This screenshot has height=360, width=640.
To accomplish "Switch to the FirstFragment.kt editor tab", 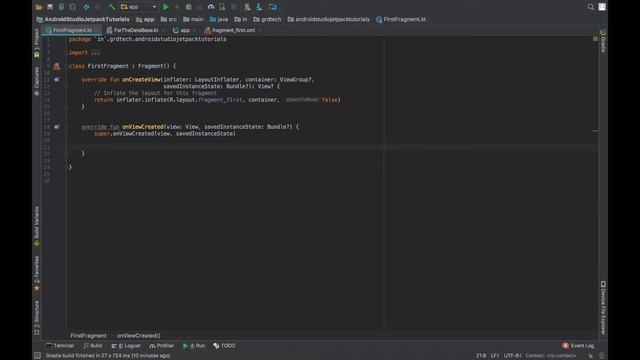I will coord(72,30).
